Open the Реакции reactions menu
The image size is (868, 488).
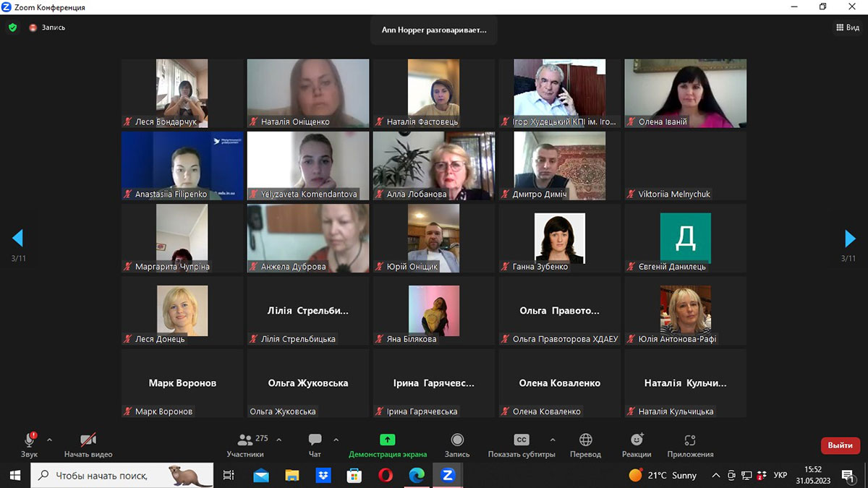click(637, 440)
